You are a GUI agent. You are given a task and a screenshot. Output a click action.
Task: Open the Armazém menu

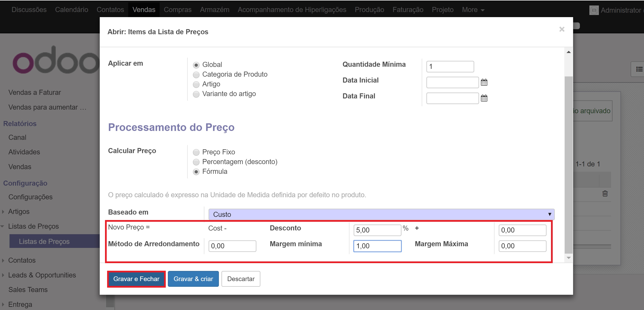pos(214,10)
